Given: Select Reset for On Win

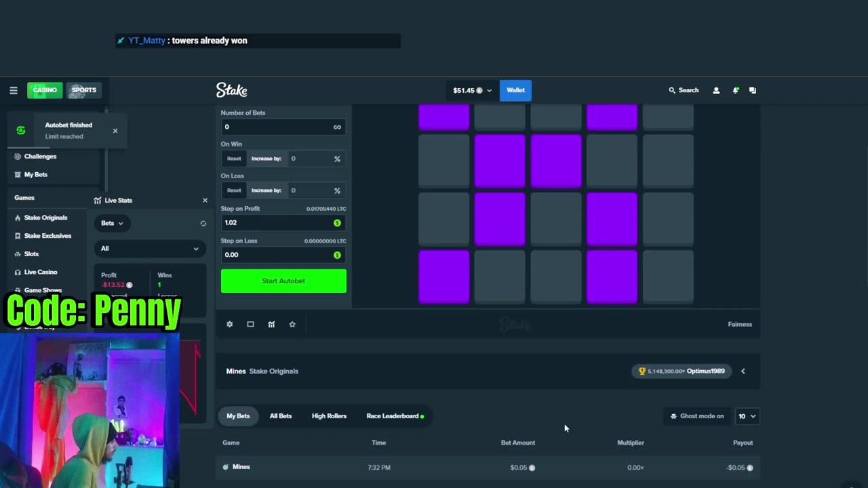Looking at the screenshot, I should click(x=234, y=159).
